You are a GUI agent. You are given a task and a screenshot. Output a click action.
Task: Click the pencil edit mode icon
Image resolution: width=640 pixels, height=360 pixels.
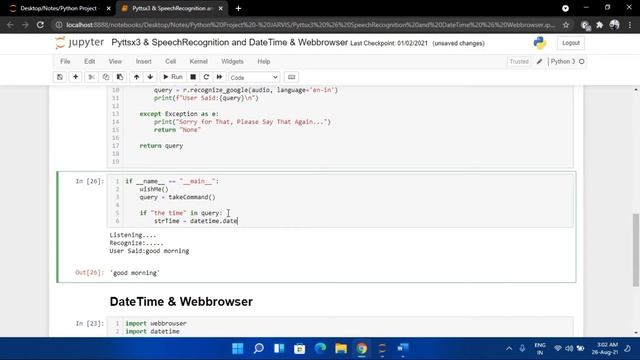(539, 62)
